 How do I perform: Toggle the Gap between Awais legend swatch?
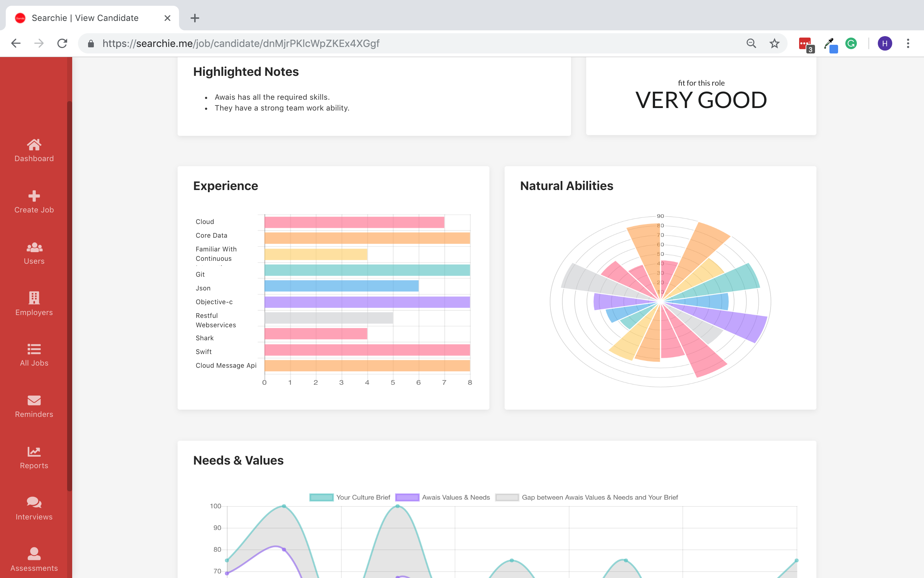(x=507, y=497)
